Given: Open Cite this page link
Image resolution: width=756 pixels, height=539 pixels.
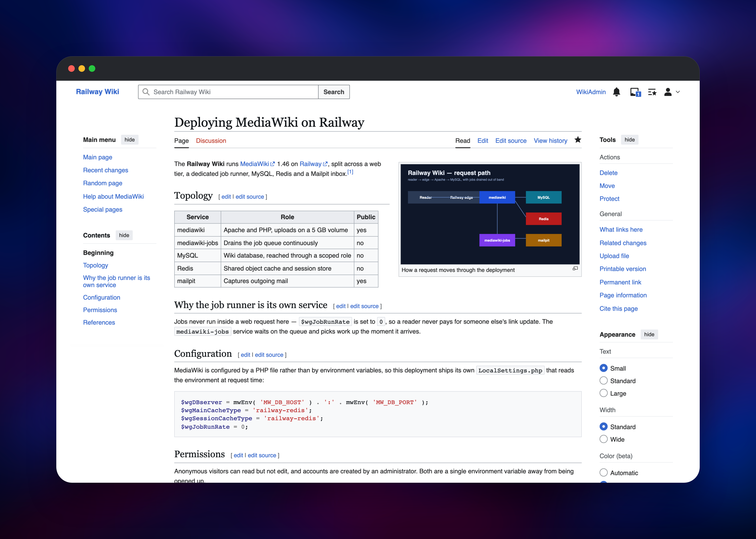Looking at the screenshot, I should (x=618, y=309).
